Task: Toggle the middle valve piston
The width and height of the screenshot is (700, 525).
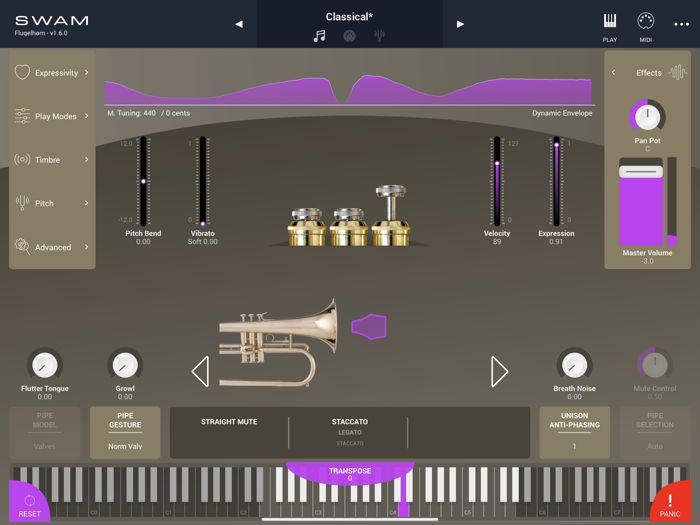Action: 349,227
